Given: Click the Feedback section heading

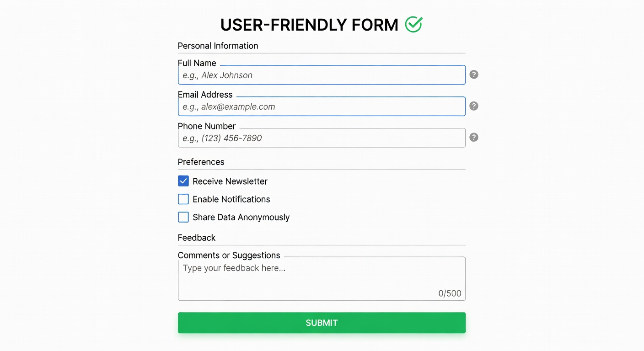Looking at the screenshot, I should (x=196, y=238).
